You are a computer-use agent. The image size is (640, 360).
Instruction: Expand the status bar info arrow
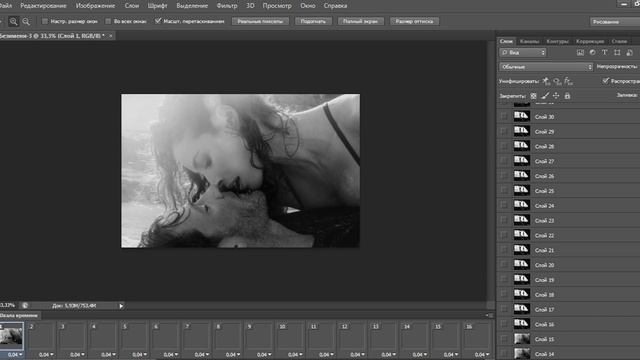pos(121,306)
